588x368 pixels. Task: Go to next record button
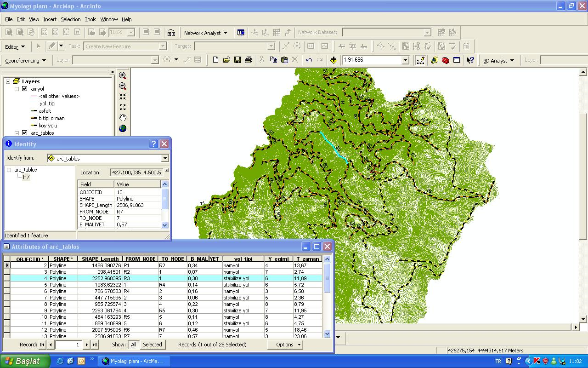(x=86, y=345)
